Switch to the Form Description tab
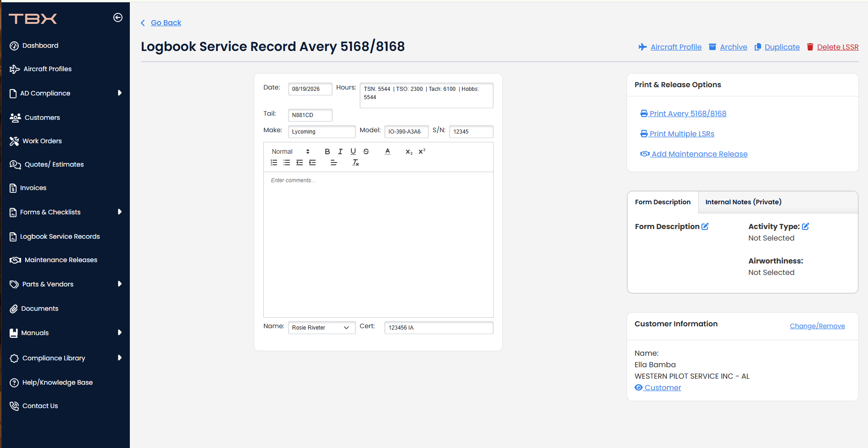 point(663,202)
